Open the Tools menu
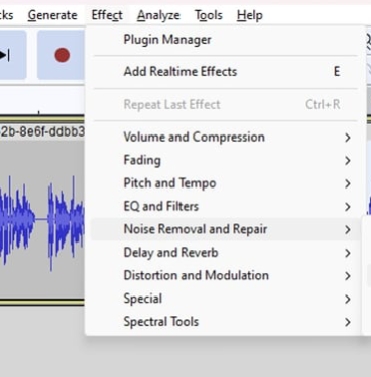This screenshot has height=377, width=371. (x=209, y=15)
